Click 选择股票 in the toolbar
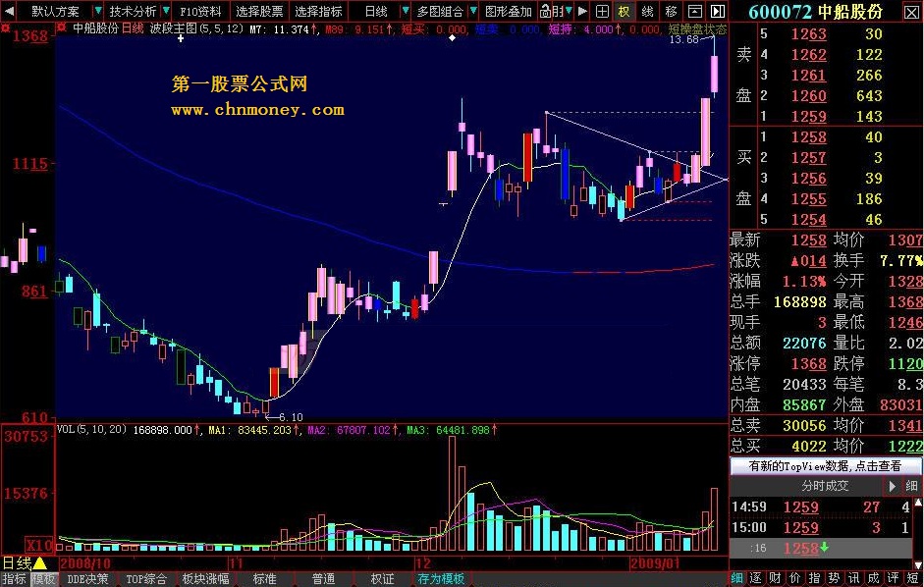The image size is (924, 587). [x=259, y=11]
